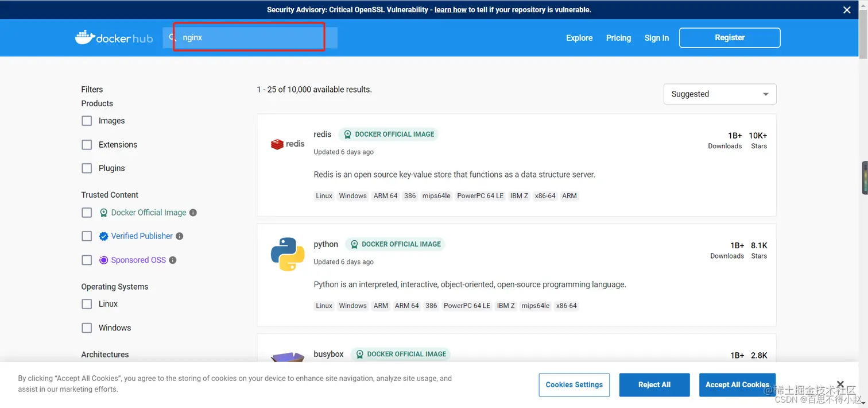868x408 pixels.
Task: Click python 'PowerPC 64 LE' tag
Action: (x=467, y=306)
